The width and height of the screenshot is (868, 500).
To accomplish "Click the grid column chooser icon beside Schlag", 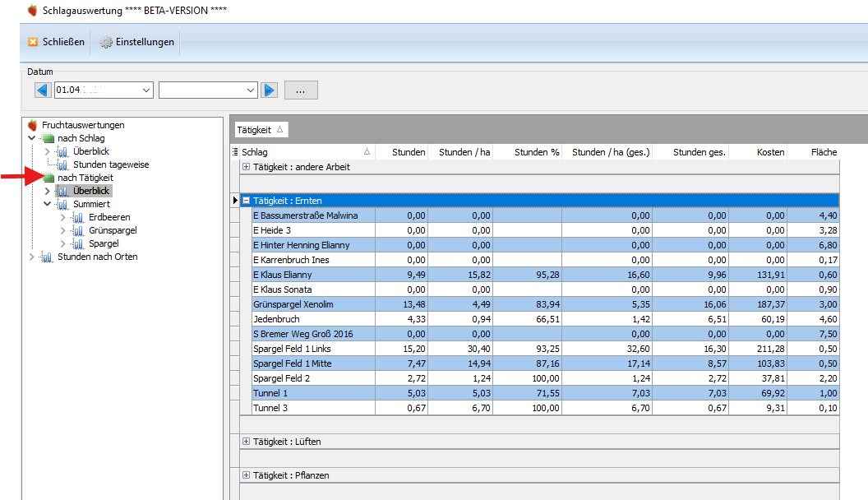I will click(x=235, y=151).
